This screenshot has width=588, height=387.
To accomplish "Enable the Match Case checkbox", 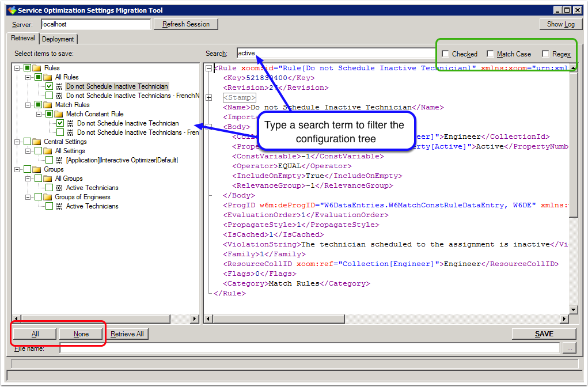I will (x=490, y=54).
